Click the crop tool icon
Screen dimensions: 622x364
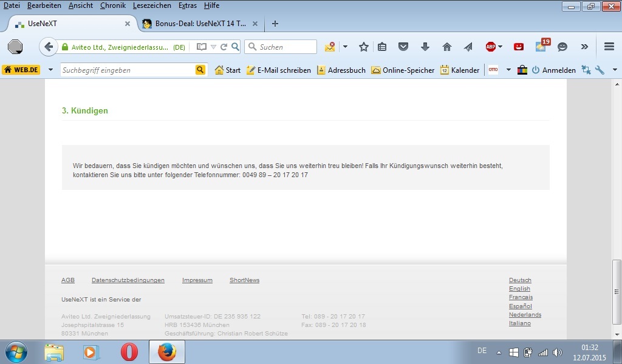[x=586, y=70]
